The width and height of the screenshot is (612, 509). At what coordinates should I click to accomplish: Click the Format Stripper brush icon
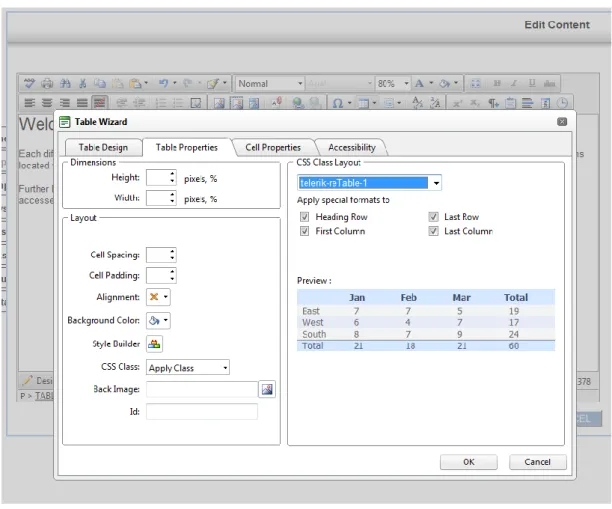(x=213, y=84)
